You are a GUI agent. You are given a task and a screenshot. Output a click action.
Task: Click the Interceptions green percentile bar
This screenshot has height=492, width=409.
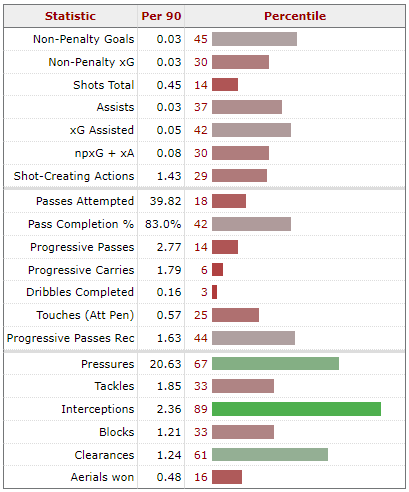[x=296, y=409]
